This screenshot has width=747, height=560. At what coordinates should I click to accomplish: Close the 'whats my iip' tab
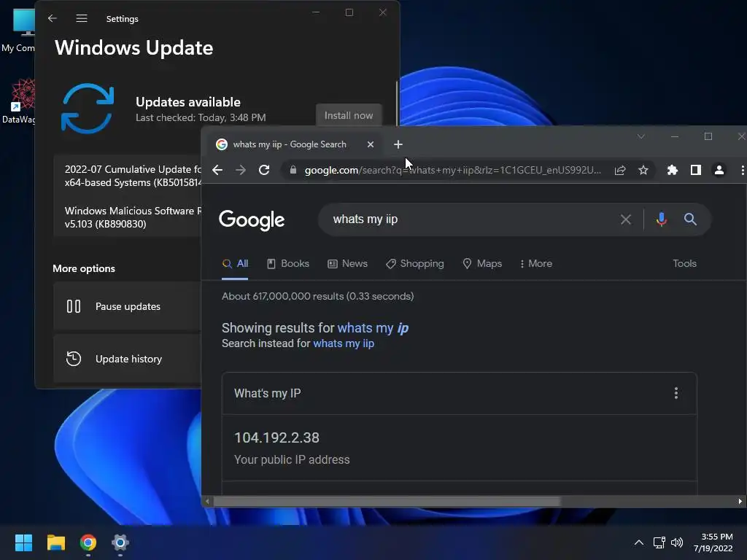pyautogui.click(x=370, y=144)
